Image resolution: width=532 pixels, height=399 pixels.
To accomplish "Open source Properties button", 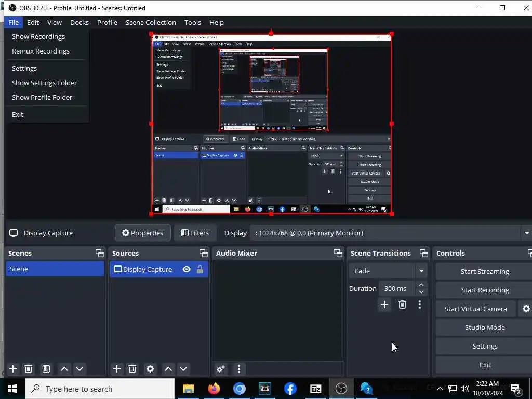I will click(143, 233).
